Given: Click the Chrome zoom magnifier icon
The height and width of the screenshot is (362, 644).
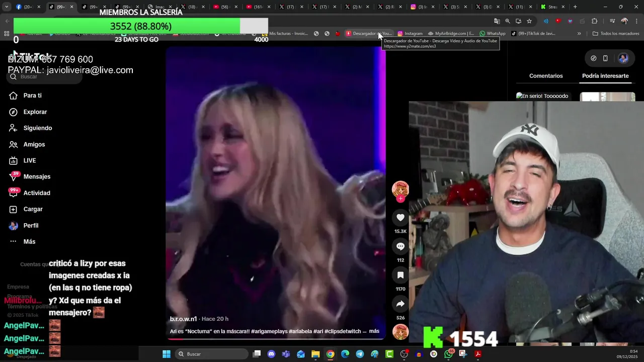Looking at the screenshot, I should click(x=508, y=21).
